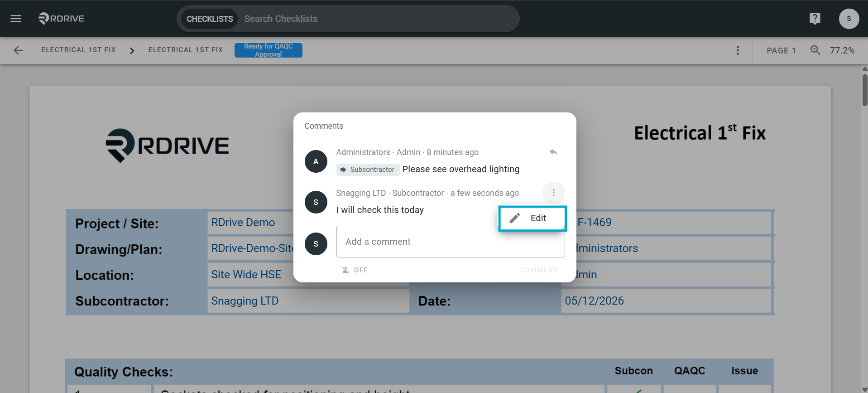Click the QAQC column header
The image size is (868, 393).
click(x=690, y=371)
